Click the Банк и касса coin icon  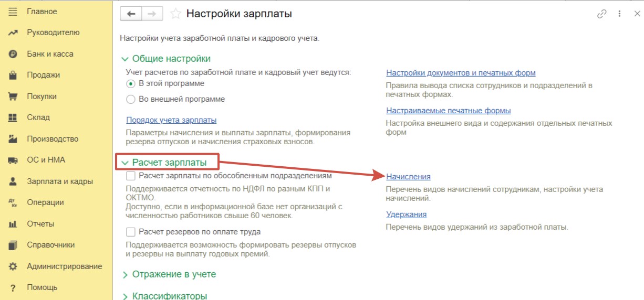(x=13, y=54)
